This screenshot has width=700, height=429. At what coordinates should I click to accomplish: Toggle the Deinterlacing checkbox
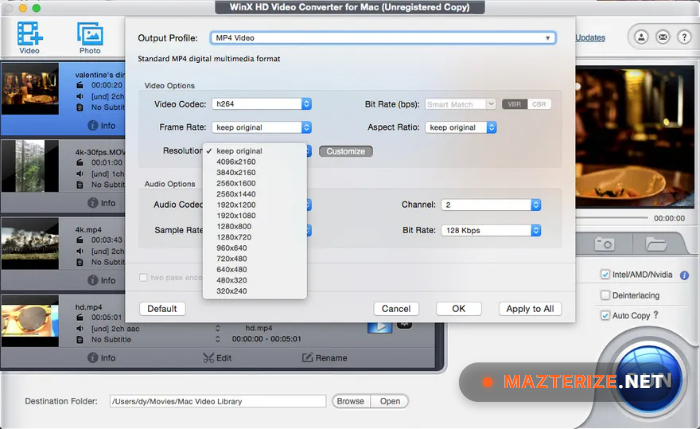tap(605, 295)
